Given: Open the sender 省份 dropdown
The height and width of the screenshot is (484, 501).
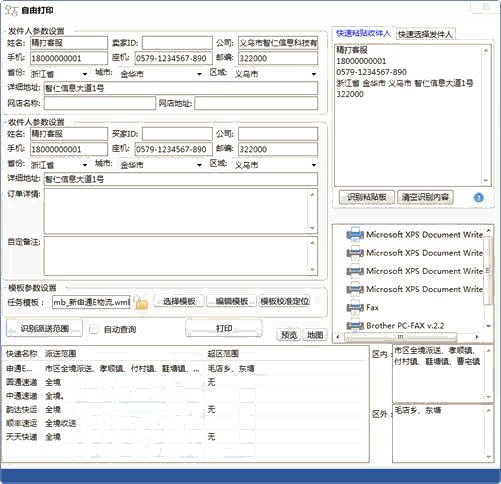Looking at the screenshot, I should point(59,74).
